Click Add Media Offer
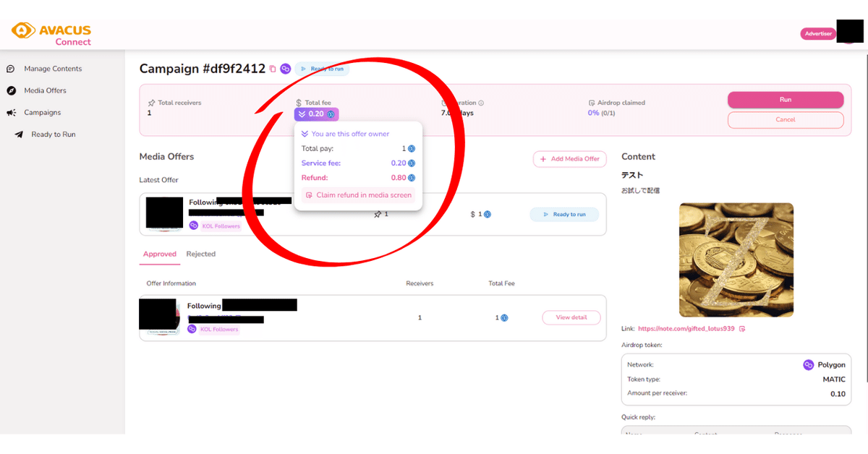The height and width of the screenshot is (454, 868). pyautogui.click(x=570, y=159)
